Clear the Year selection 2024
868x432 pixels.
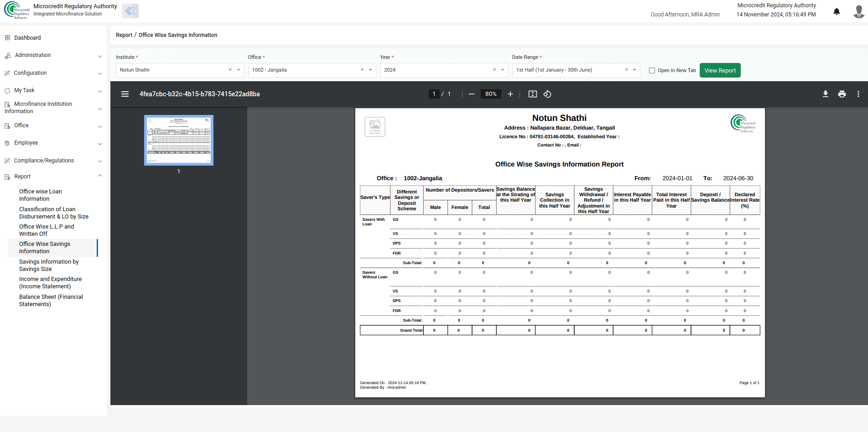(x=494, y=70)
